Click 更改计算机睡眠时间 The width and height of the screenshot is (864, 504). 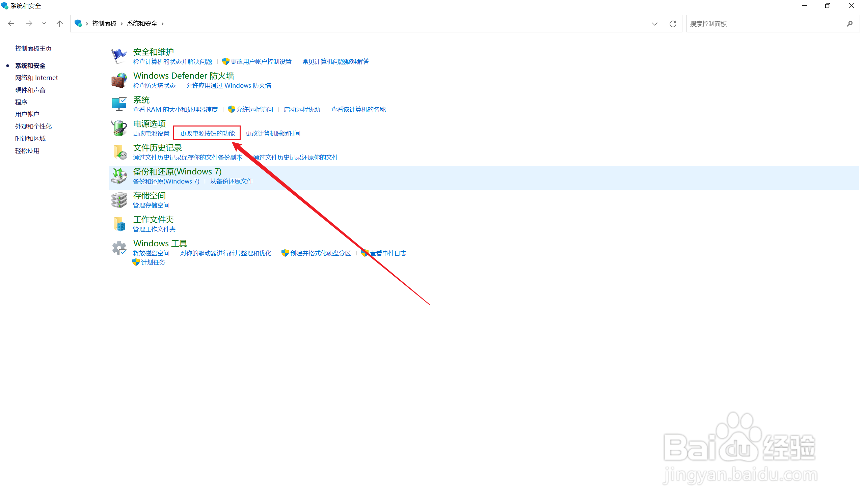[273, 134]
